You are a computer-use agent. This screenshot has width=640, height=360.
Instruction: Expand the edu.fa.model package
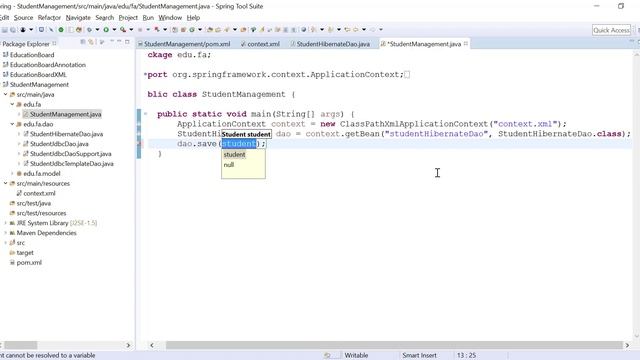click(x=12, y=173)
